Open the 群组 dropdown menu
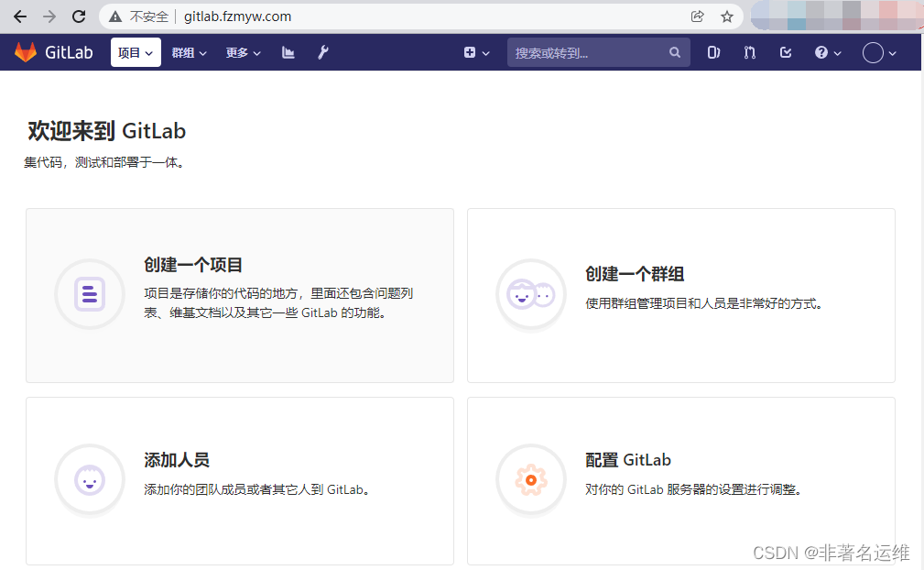 click(x=190, y=52)
